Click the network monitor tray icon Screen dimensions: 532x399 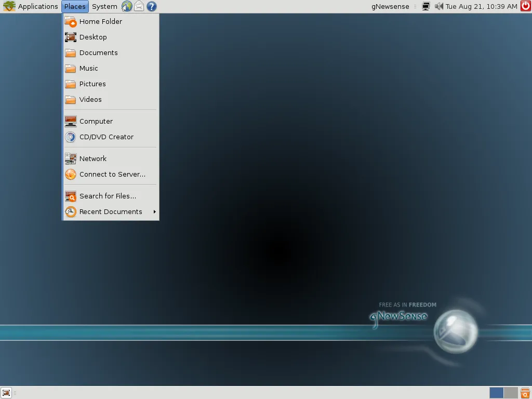[426, 6]
